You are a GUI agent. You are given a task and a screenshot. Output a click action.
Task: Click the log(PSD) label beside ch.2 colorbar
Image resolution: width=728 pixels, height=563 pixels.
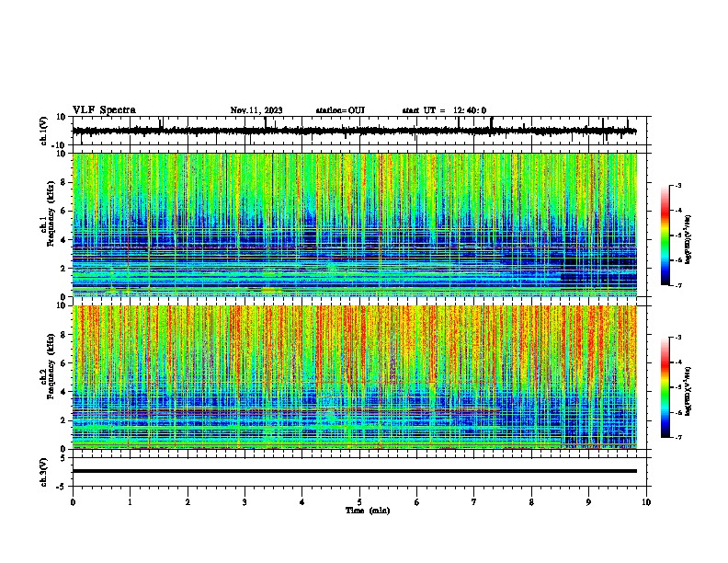[688, 392]
